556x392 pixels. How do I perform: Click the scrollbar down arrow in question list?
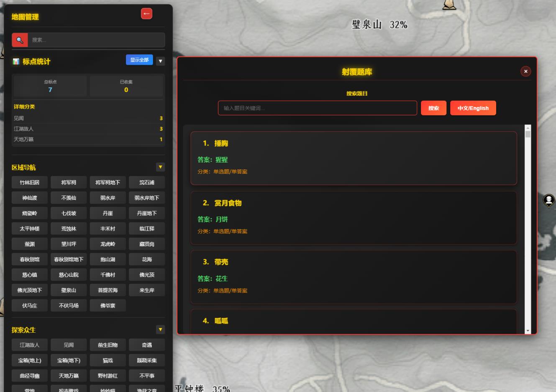(x=528, y=331)
